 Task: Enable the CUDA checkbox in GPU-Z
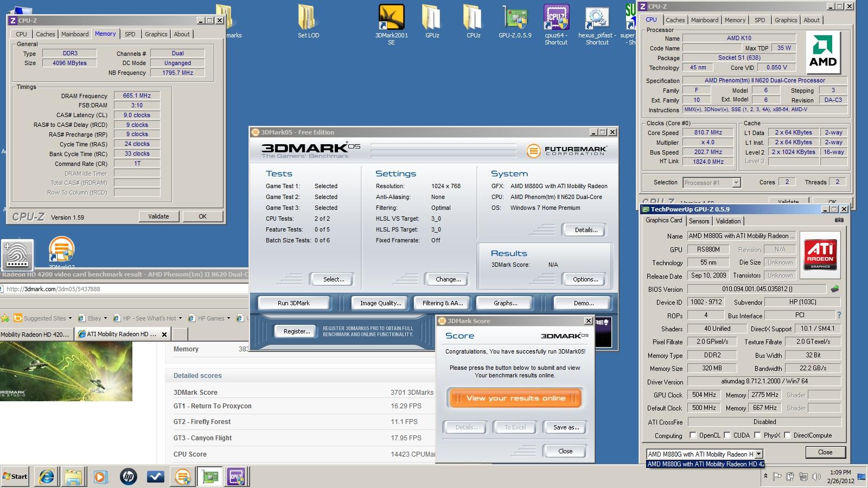pos(727,435)
